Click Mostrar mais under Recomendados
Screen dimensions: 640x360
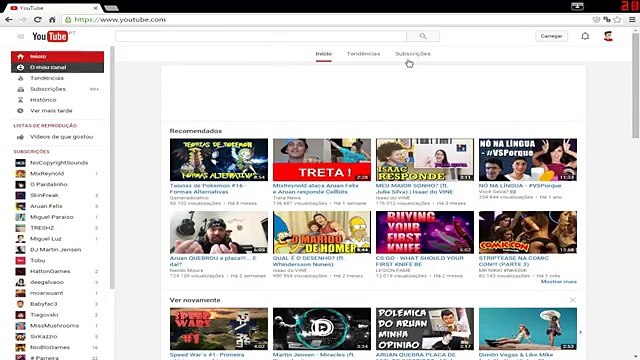(559, 282)
